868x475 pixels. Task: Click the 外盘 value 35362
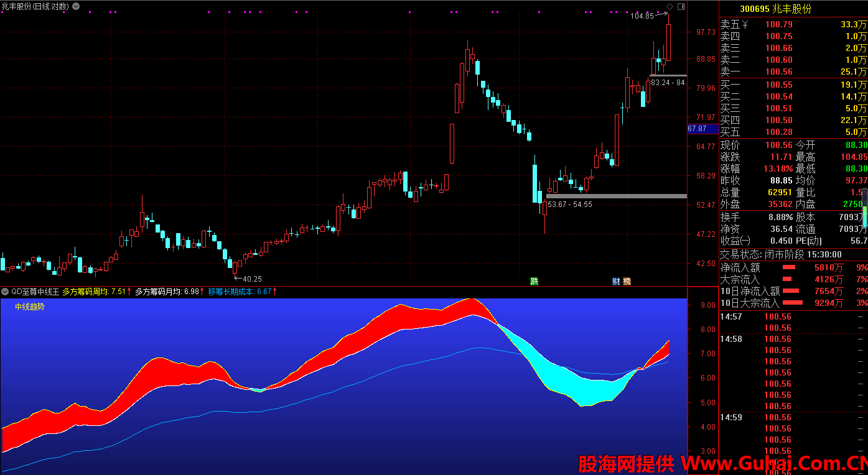[780, 205]
